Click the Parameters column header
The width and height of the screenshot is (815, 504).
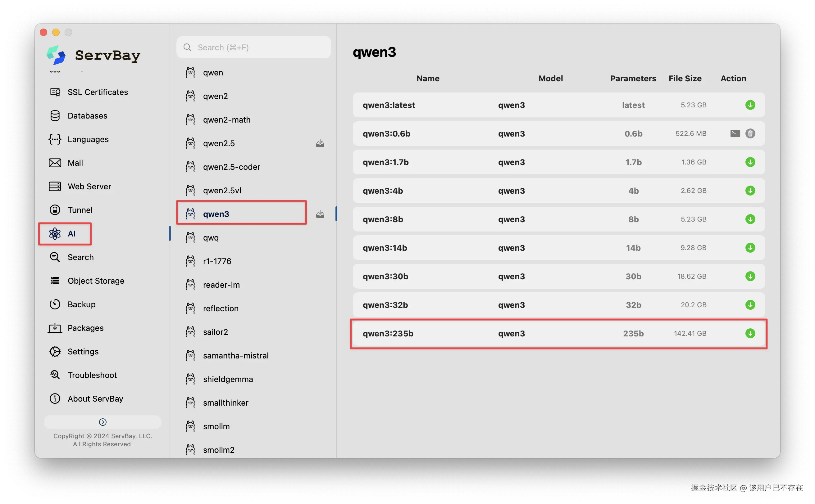(x=633, y=78)
